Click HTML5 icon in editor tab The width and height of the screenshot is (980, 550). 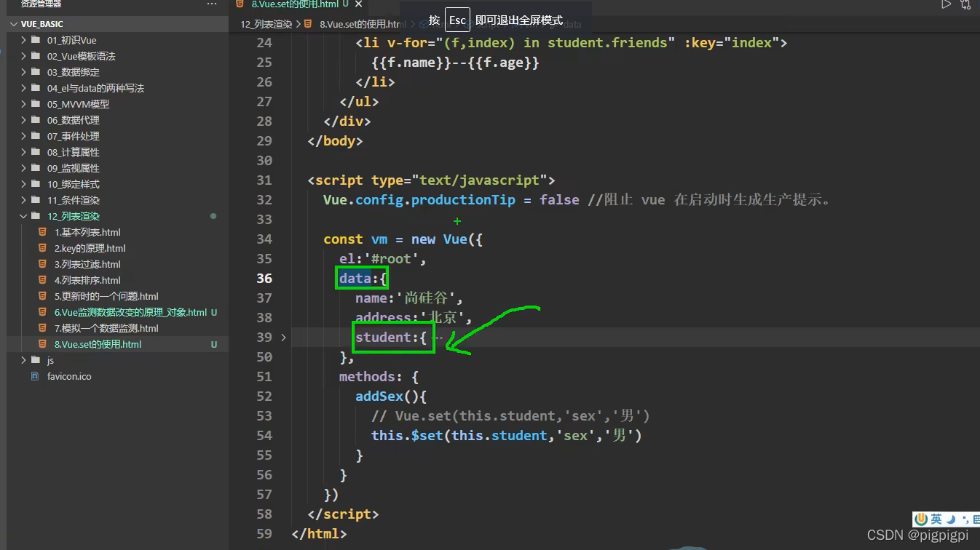pos(240,4)
